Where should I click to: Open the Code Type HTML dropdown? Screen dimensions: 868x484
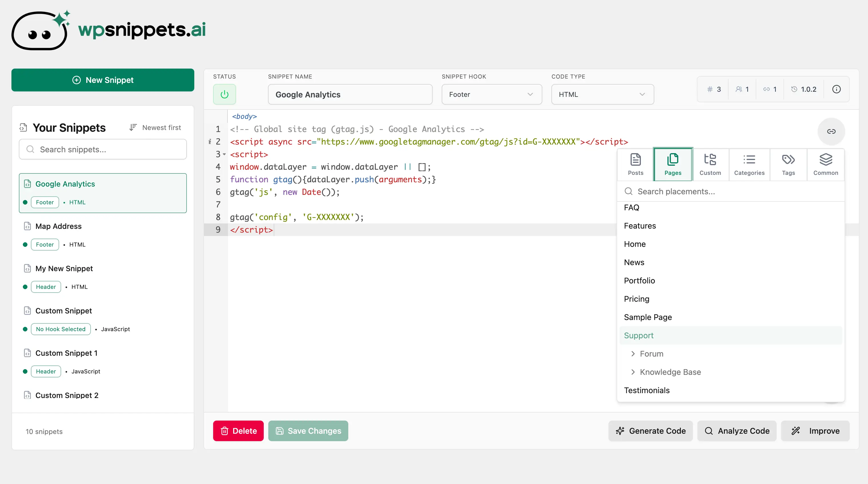pos(602,94)
